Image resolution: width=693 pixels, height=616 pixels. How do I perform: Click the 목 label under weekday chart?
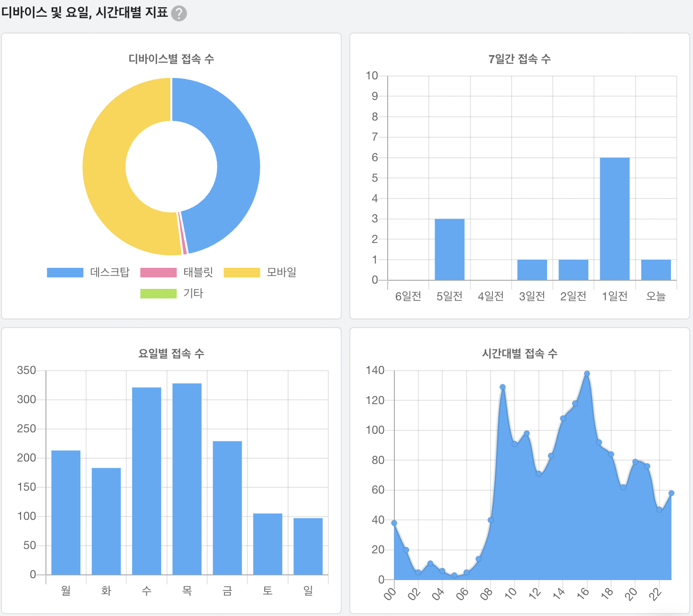187,591
